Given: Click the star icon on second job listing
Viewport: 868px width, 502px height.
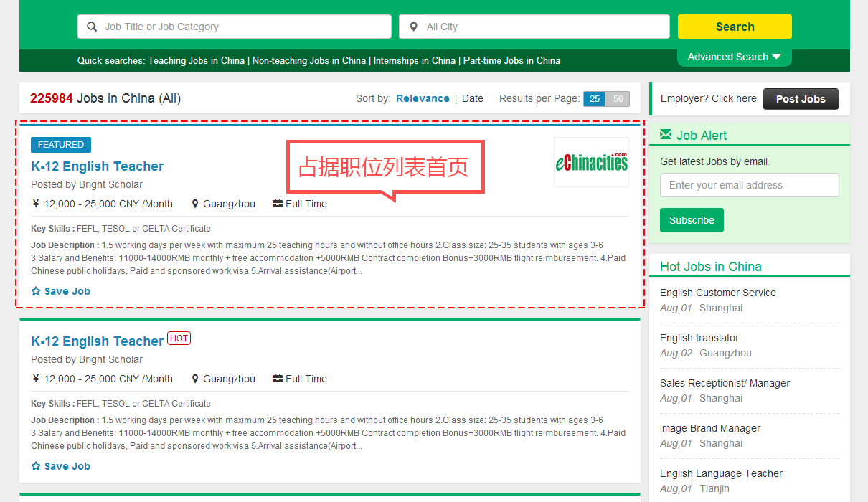Looking at the screenshot, I should point(36,466).
